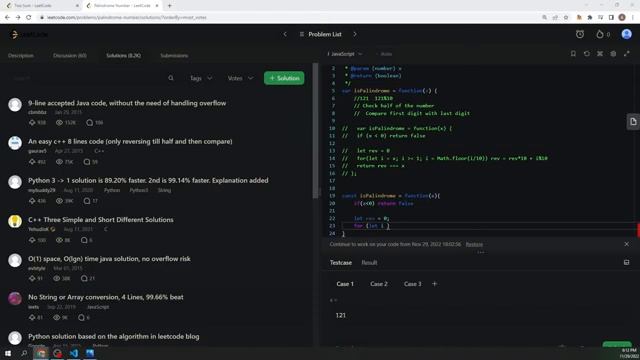This screenshot has height=360, width=640.
Task: Open C++ Three Simple and Short solutions
Action: tap(101, 220)
